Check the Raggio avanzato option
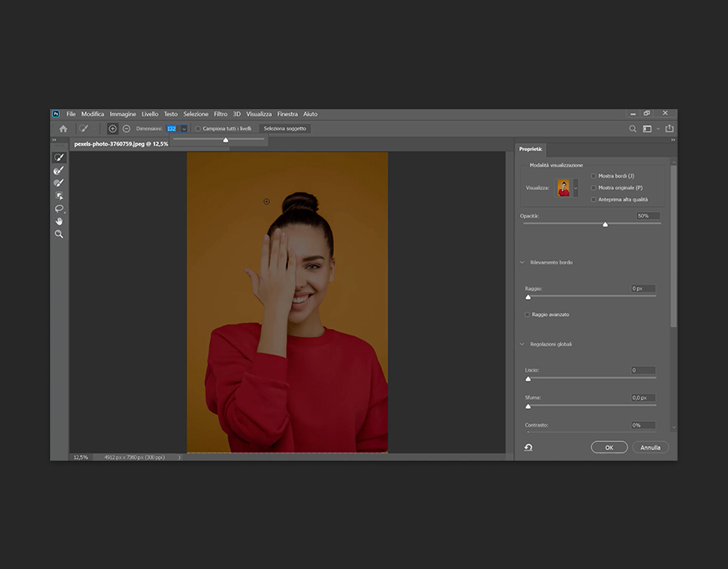 coord(527,314)
